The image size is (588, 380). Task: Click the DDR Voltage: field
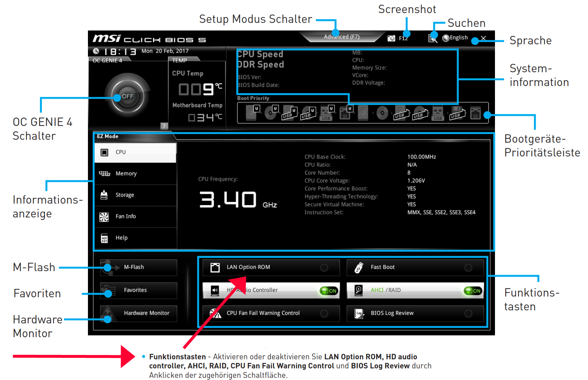(368, 83)
